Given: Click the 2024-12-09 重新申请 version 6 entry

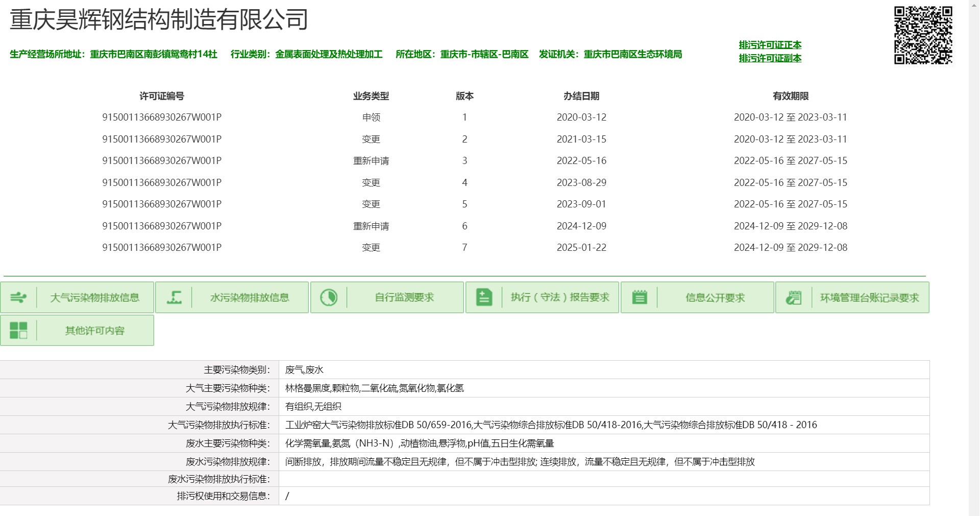Looking at the screenshot, I should point(371,226).
